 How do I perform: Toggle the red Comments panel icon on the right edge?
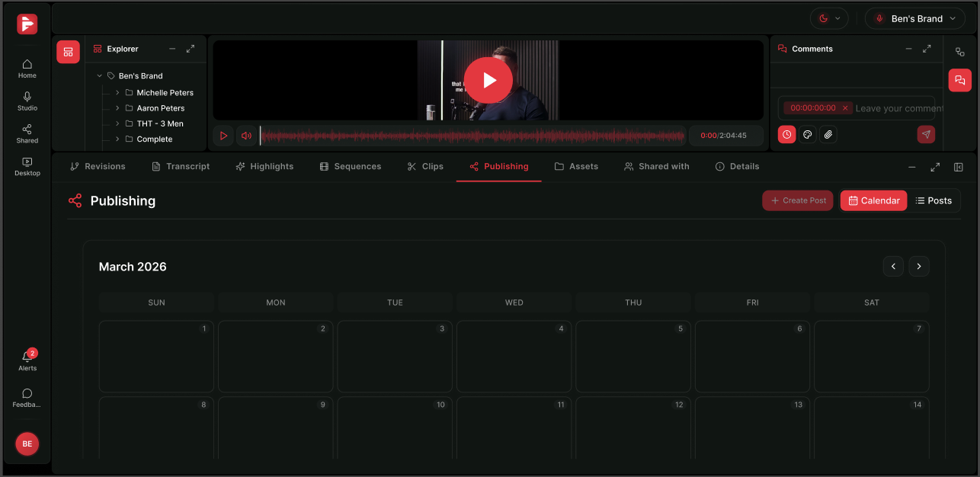click(x=959, y=80)
